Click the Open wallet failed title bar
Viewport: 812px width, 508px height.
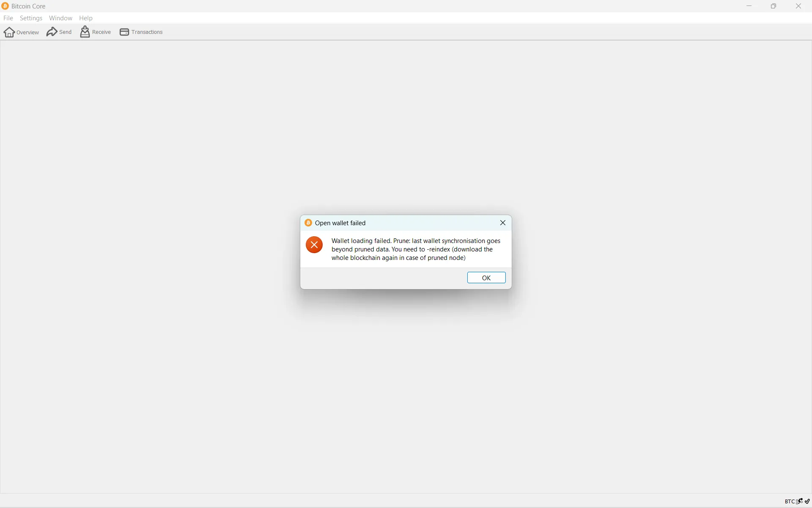point(402,223)
